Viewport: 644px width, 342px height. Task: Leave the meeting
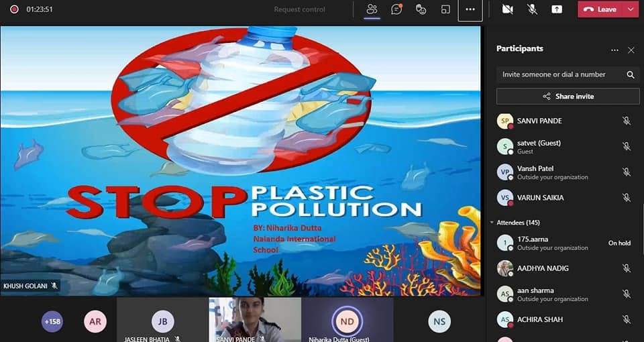[601, 9]
